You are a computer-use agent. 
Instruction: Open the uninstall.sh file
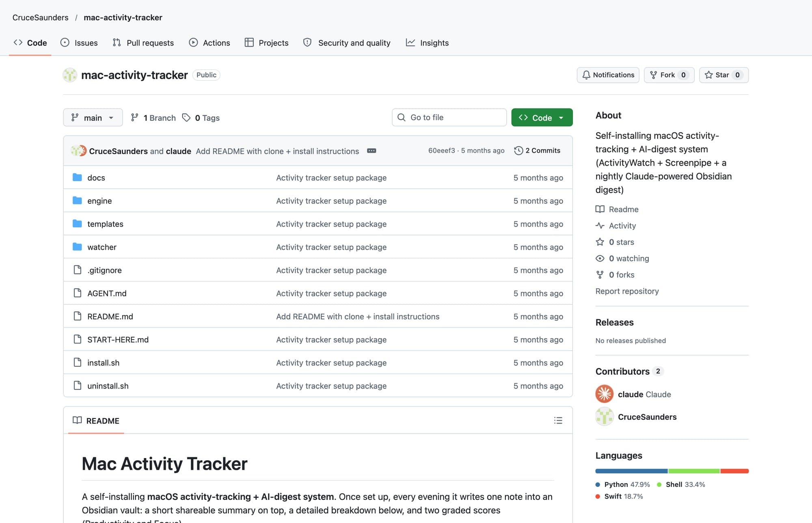(x=108, y=386)
